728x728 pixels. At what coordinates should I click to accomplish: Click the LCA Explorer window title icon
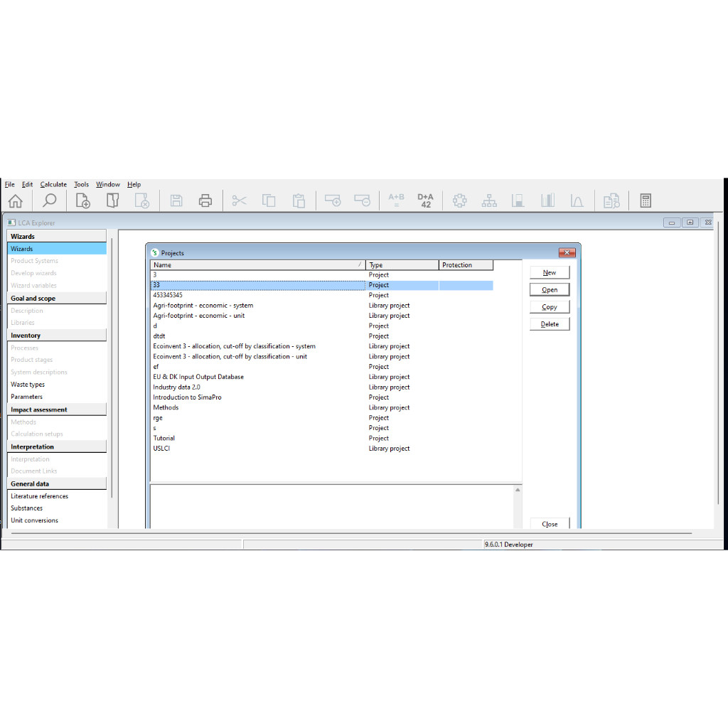click(11, 223)
